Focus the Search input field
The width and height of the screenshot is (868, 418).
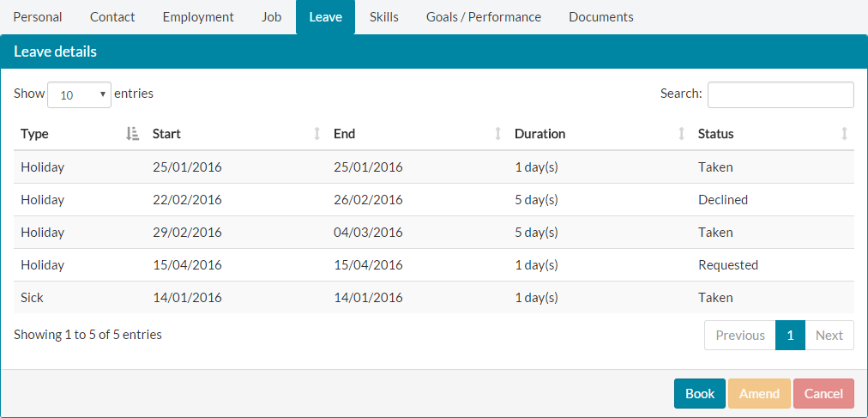pos(781,94)
